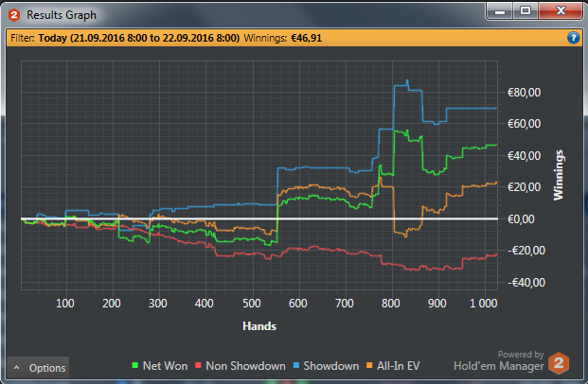Image resolution: width=588 pixels, height=384 pixels.
Task: Click the €60,00 axis label
Action: 524,124
